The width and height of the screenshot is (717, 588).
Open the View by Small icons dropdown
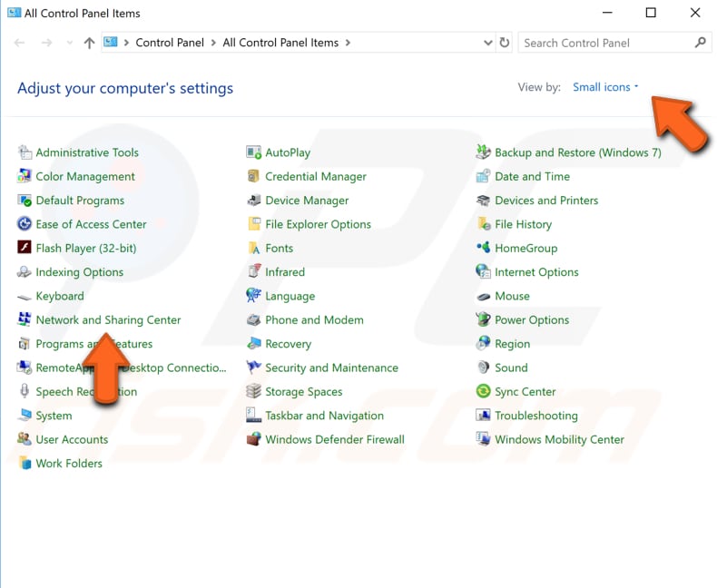[x=605, y=87]
